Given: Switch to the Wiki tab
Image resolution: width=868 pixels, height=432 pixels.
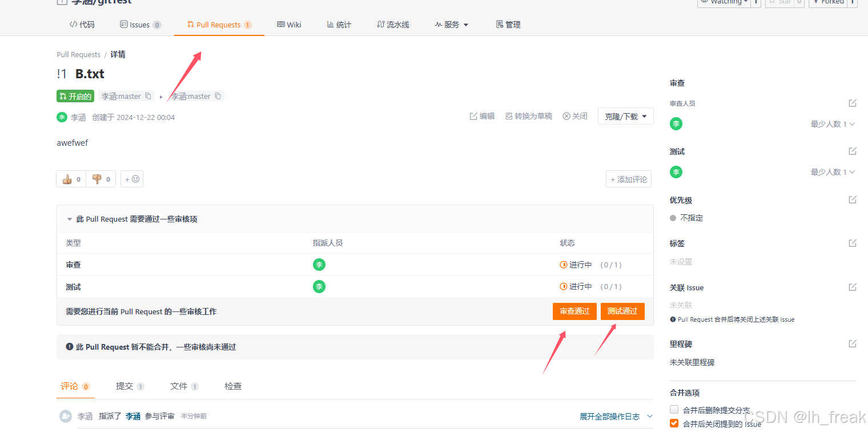Looking at the screenshot, I should tap(289, 24).
